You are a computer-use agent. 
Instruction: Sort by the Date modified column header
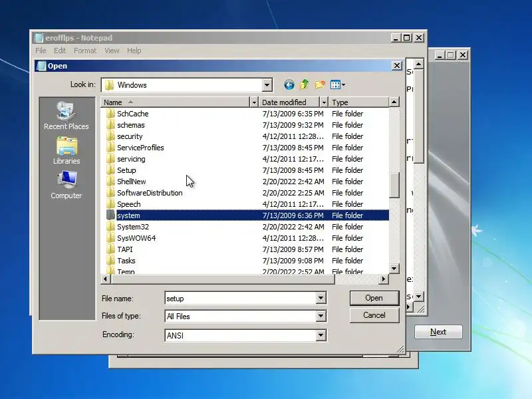290,102
